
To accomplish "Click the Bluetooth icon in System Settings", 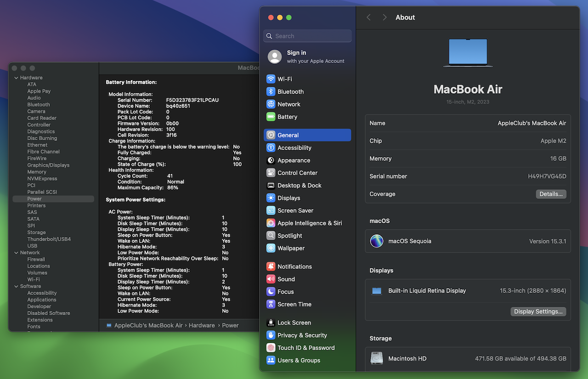I will coord(271,91).
